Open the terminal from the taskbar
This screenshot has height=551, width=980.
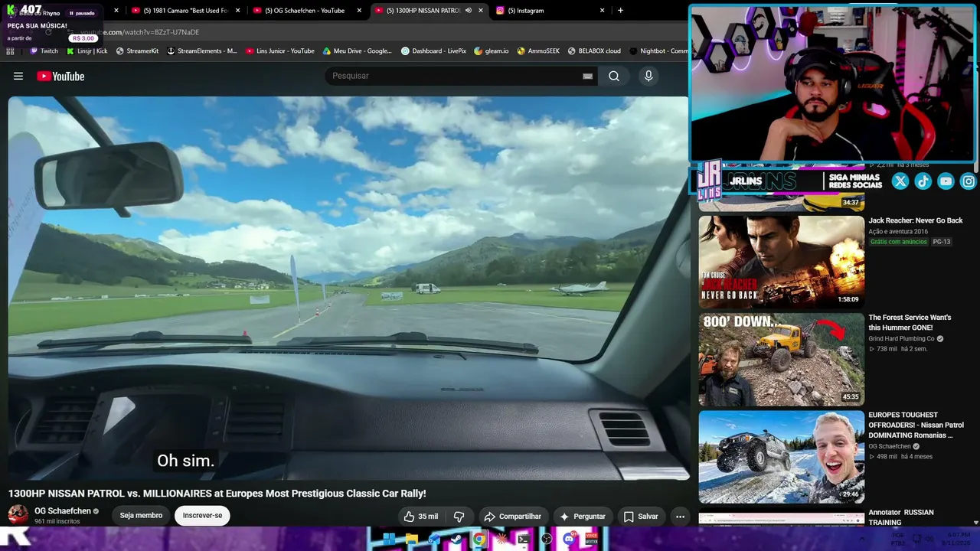[524, 540]
